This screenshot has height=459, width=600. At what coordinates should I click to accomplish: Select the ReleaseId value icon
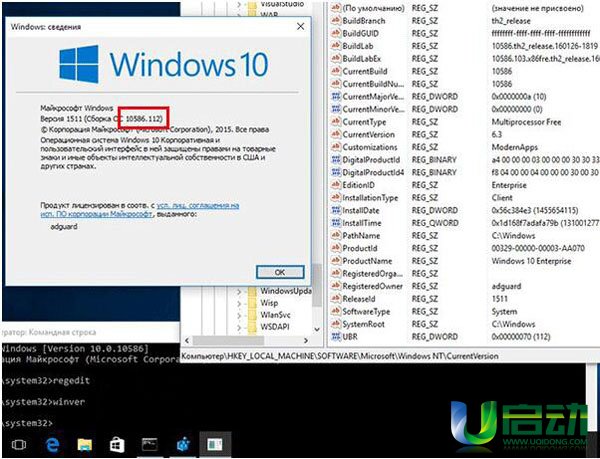336,298
